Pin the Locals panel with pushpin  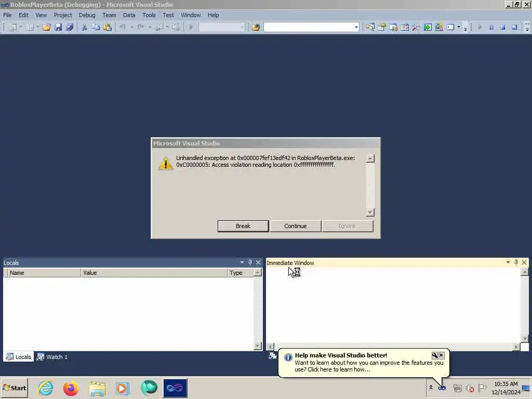tap(250, 262)
